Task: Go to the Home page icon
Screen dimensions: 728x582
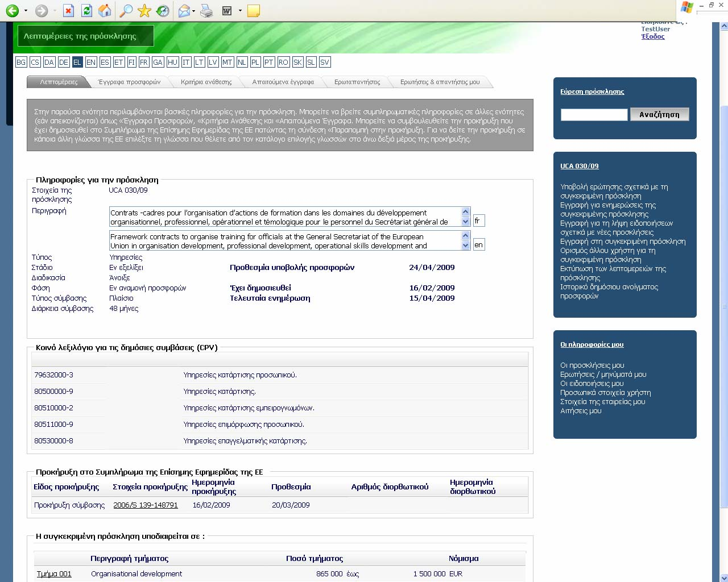Action: (x=105, y=10)
